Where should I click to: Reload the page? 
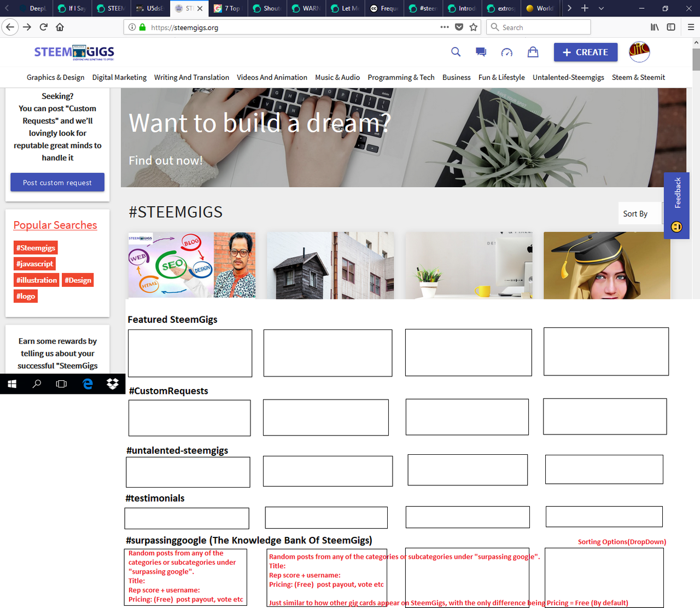tap(43, 27)
